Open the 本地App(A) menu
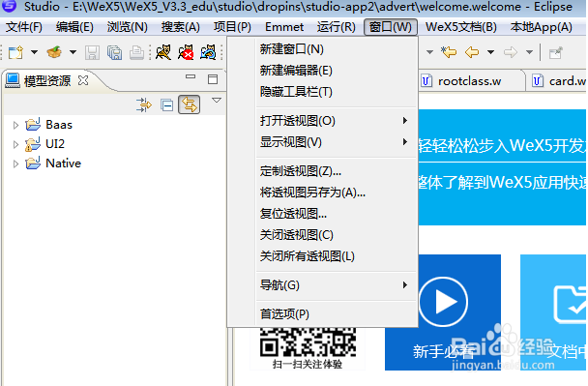This screenshot has height=386, width=588. (542, 27)
